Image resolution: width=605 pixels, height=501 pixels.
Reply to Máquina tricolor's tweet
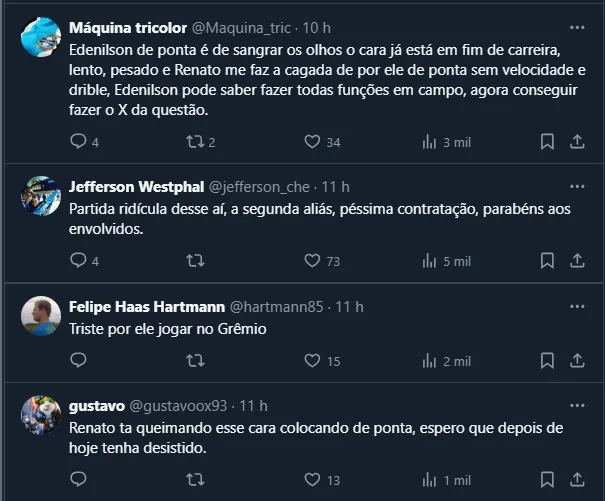coord(79,142)
